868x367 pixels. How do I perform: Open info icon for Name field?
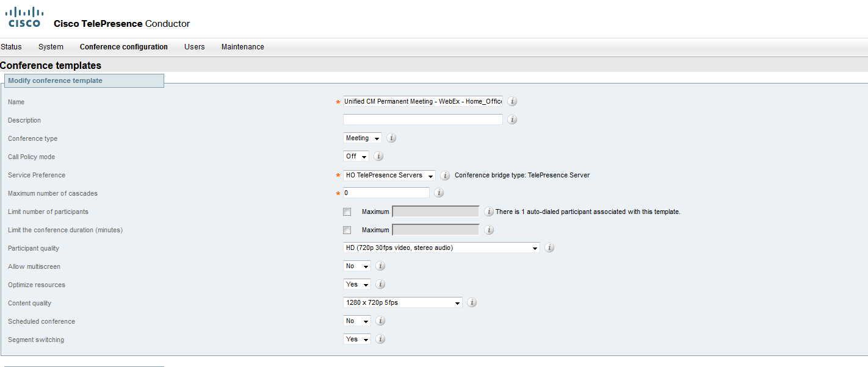[x=513, y=102]
